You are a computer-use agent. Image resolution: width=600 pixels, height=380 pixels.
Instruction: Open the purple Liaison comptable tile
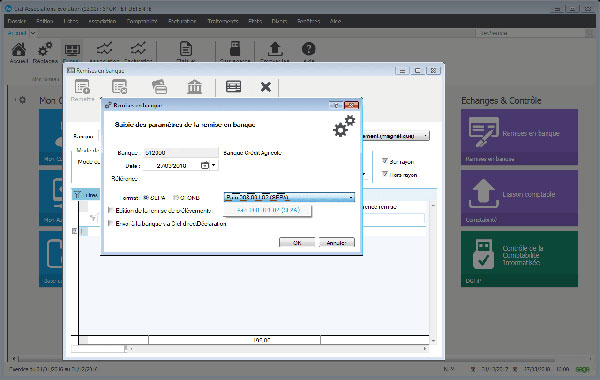[x=519, y=198]
